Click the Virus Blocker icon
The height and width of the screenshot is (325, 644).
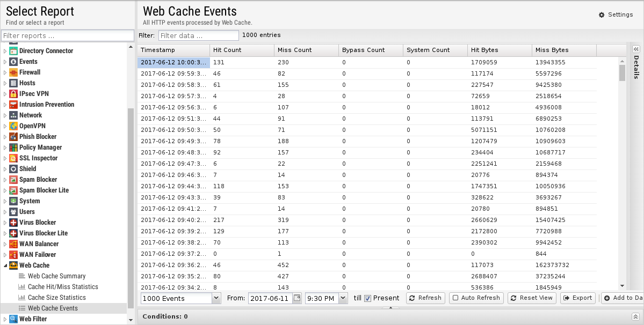point(13,223)
